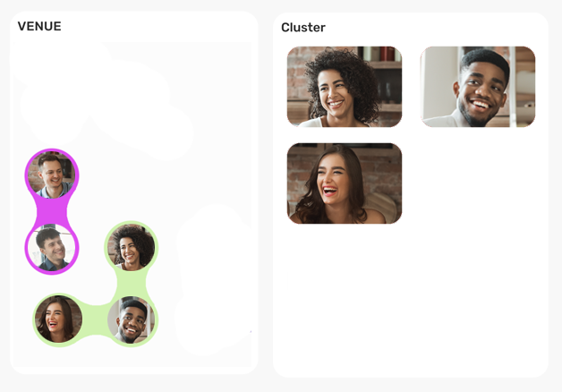Image resolution: width=562 pixels, height=392 pixels.
Task: Click the VENUE panel heading
Action: pyautogui.click(x=39, y=26)
